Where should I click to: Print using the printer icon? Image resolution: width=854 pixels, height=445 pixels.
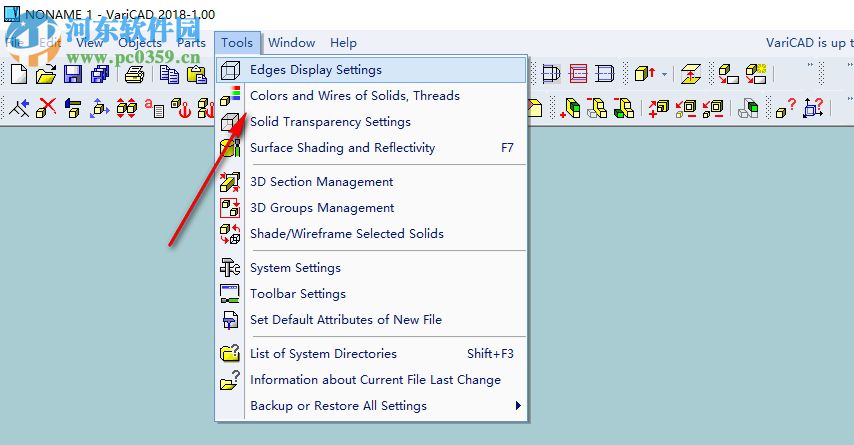click(134, 74)
